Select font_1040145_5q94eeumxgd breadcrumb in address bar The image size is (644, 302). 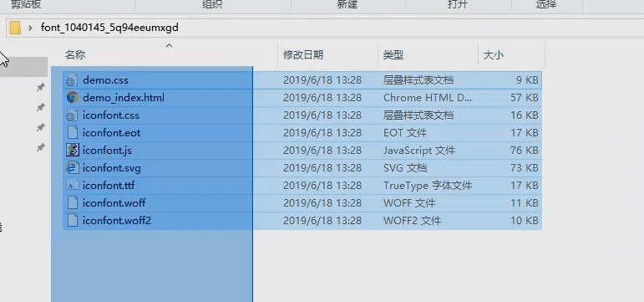click(109, 28)
